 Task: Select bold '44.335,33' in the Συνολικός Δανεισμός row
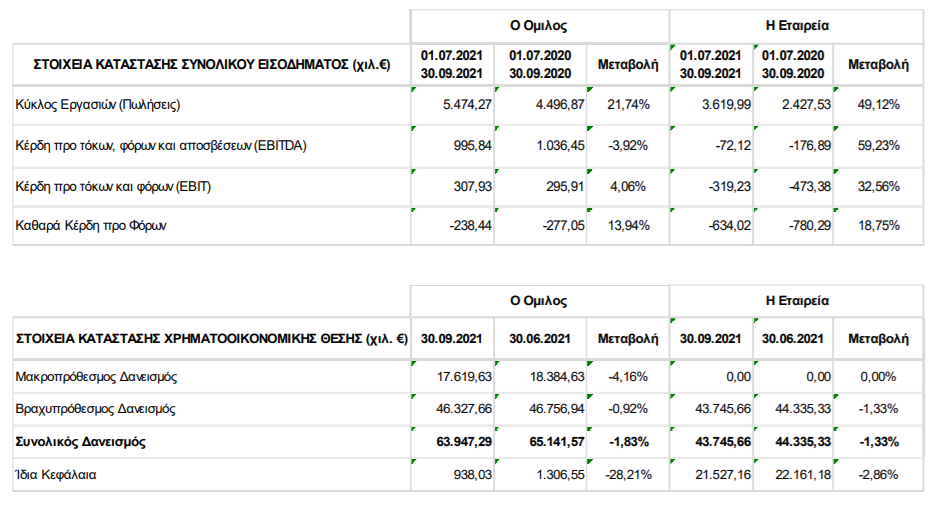pyautogui.click(x=803, y=442)
